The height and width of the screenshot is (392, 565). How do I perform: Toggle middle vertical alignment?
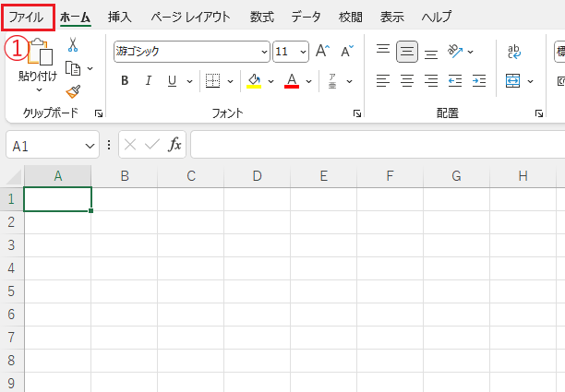(407, 52)
